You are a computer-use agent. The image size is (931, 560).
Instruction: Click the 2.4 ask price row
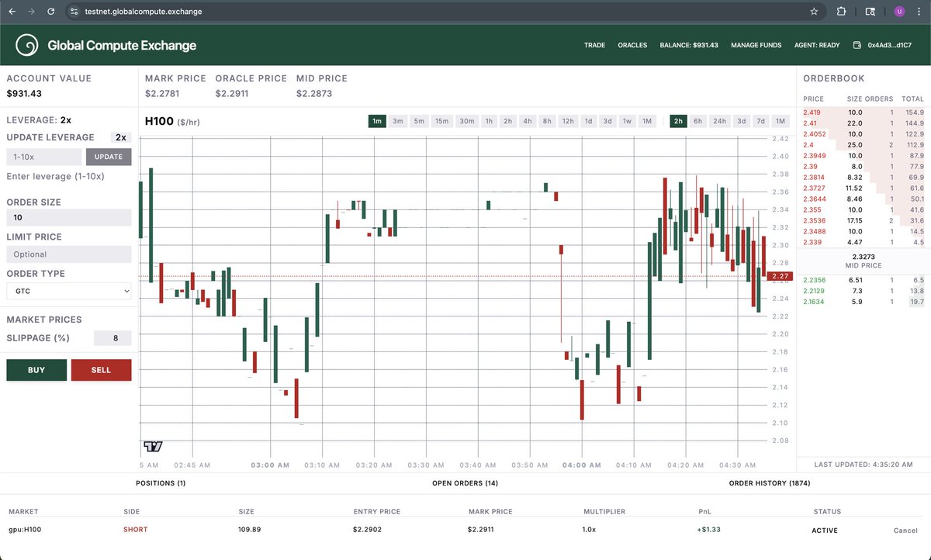[864, 145]
